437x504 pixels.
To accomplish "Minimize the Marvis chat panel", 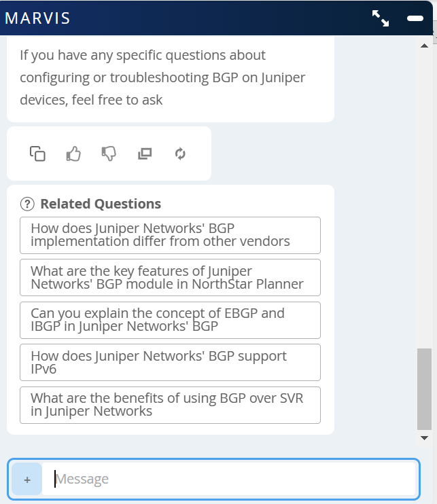I will (415, 18).
